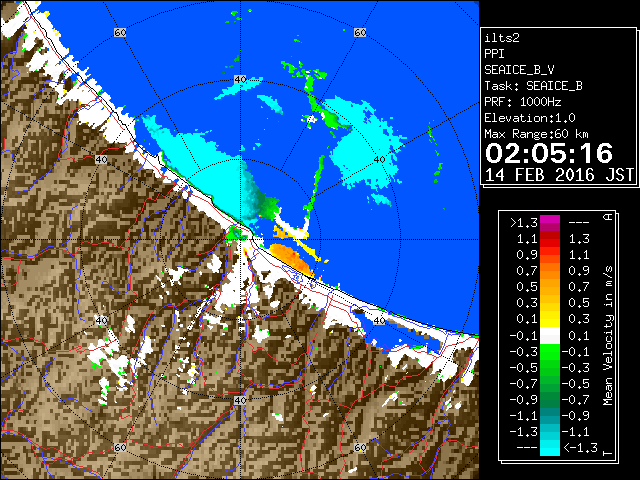The image size is (640, 480).
Task: Select the date "14 FEB 2016 JST"
Action: point(559,175)
